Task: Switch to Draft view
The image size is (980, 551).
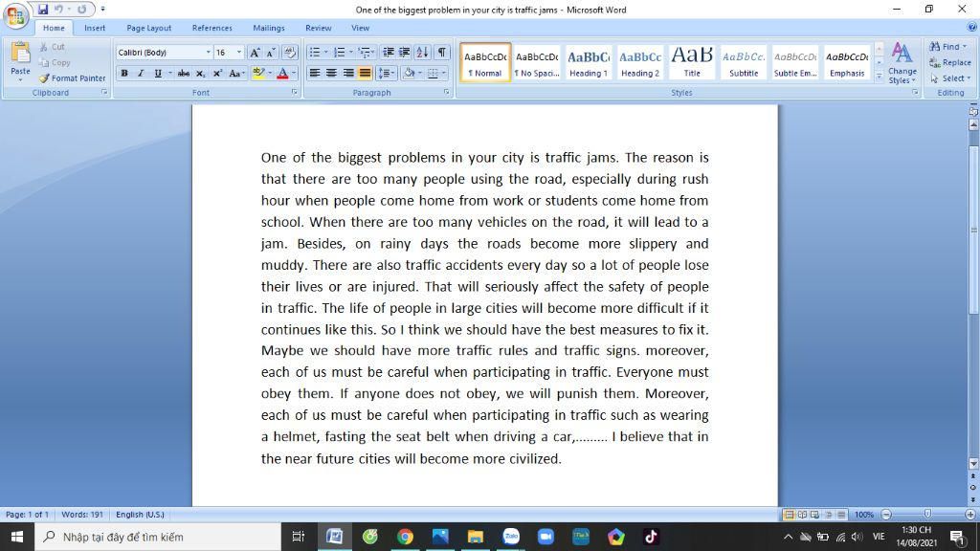Action: (x=841, y=515)
